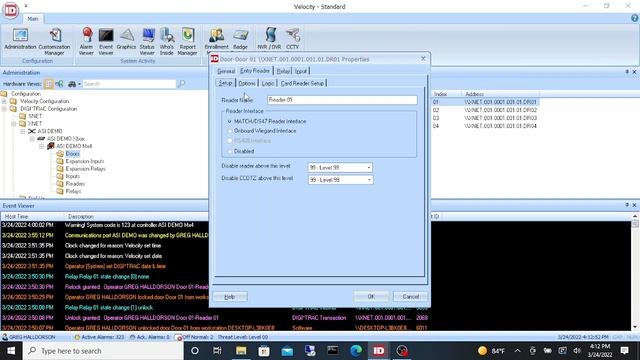Collapse the ASI DEMO port node

(23, 131)
